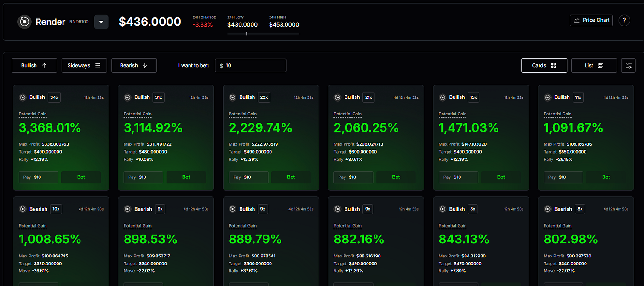Image resolution: width=644 pixels, height=286 pixels.
Task: Filter by Sideways bets
Action: [84, 65]
